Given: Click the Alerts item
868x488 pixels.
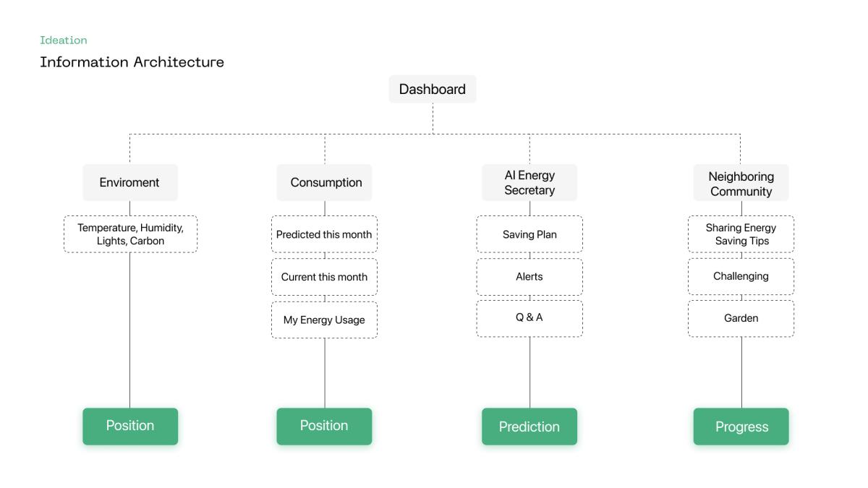Looking at the screenshot, I should (529, 276).
